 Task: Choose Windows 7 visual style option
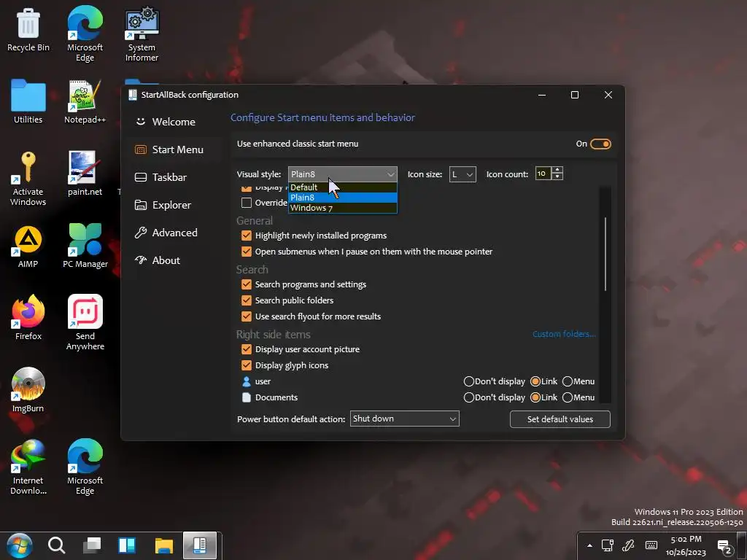click(343, 208)
